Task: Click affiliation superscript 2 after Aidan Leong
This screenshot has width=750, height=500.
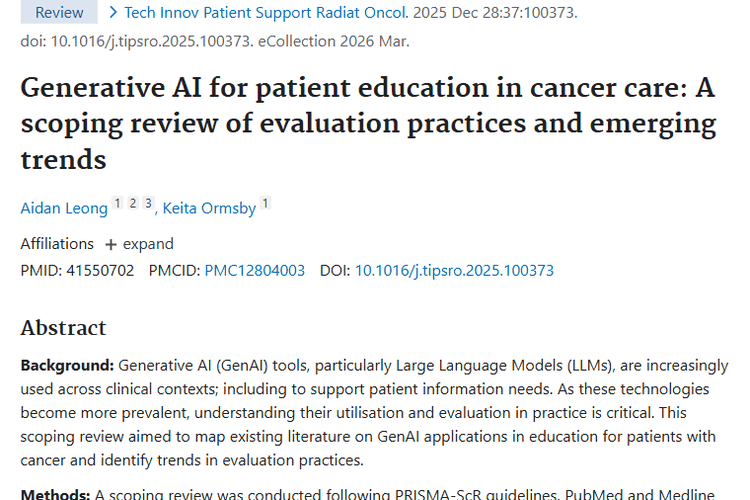Action: 133,204
